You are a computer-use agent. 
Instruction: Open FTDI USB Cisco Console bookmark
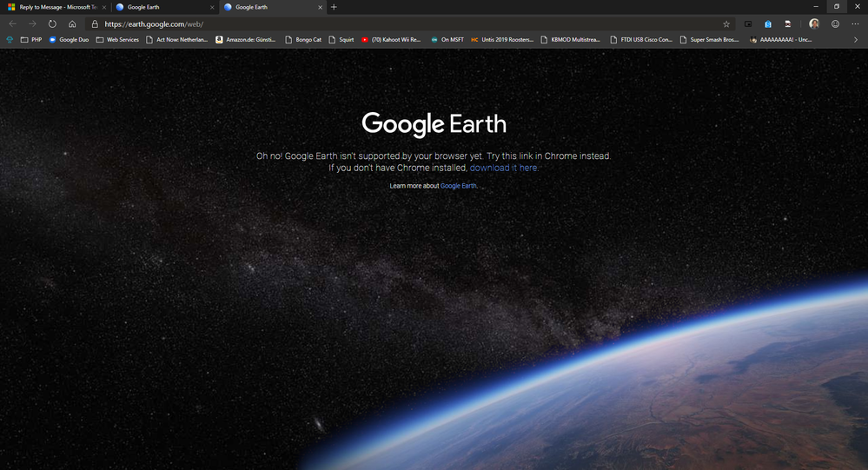point(641,40)
